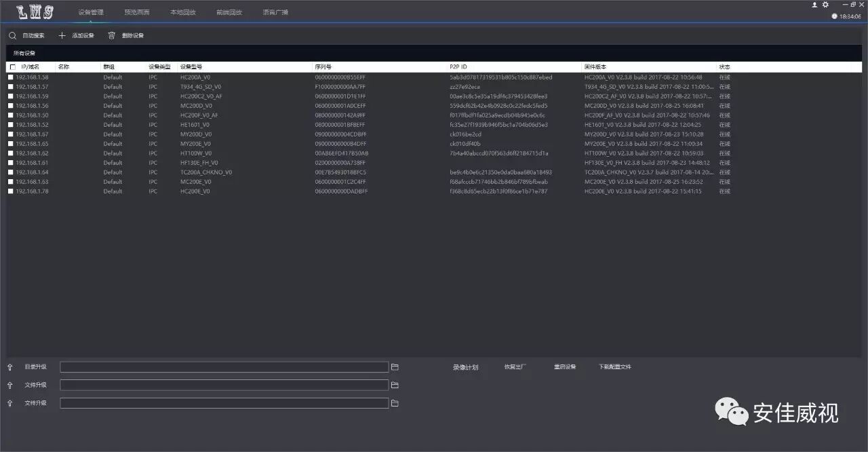Select the 所有设备 list tab
Image resolution: width=868 pixels, height=452 pixels.
click(24, 53)
